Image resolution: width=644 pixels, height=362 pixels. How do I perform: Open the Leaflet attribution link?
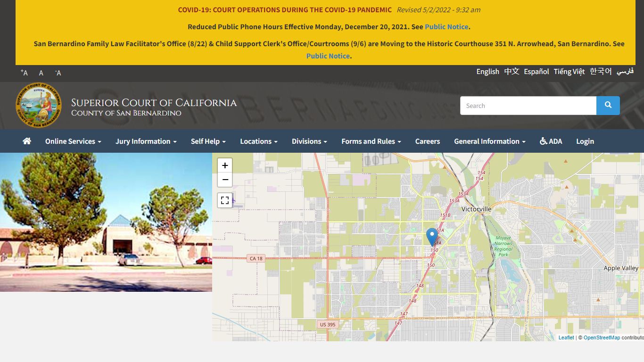[x=566, y=337]
